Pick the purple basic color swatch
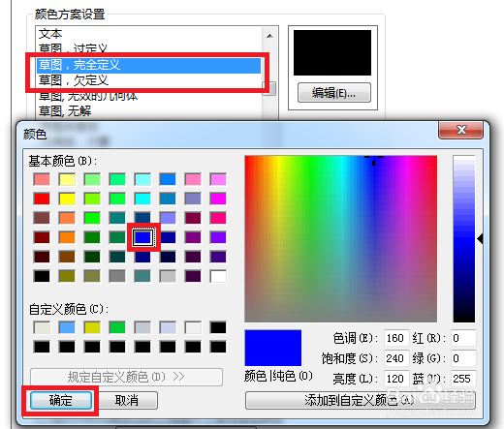 [193, 237]
